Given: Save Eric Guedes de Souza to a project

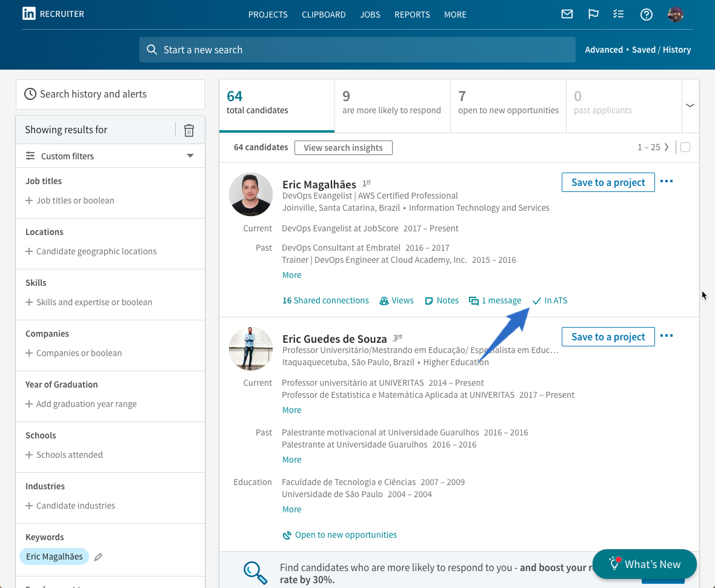Looking at the screenshot, I should point(608,337).
